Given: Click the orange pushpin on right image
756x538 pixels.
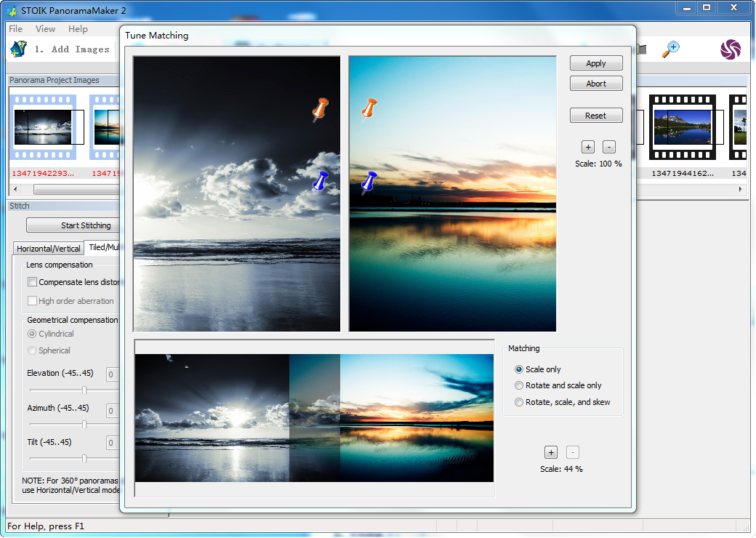Looking at the screenshot, I should [x=369, y=108].
